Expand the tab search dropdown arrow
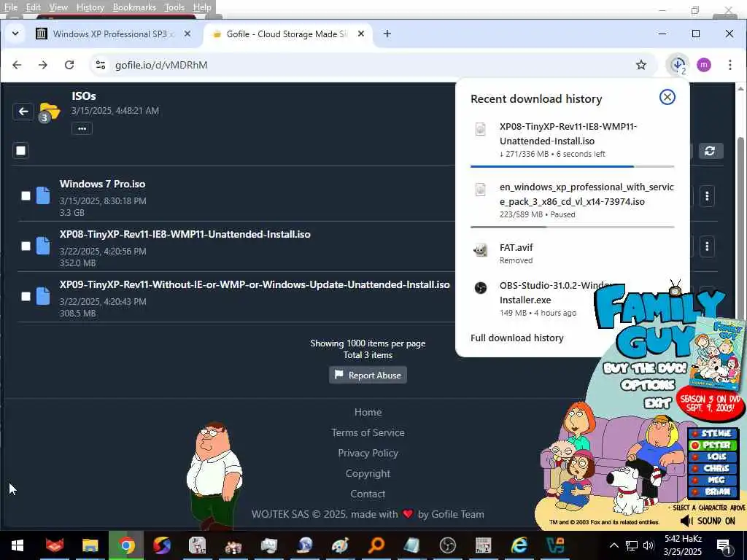This screenshot has height=560, width=747. (x=15, y=34)
